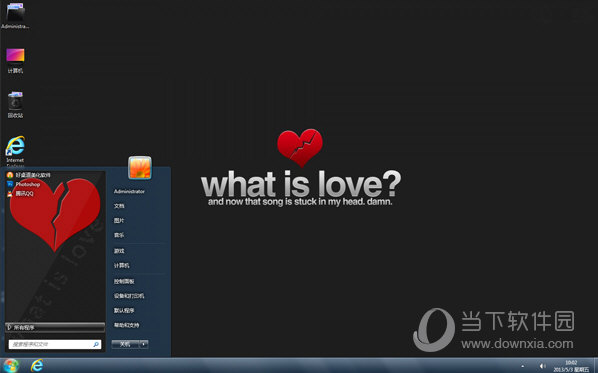Open the Administrator folder desktop icon
Viewport: 598px width, 373px height.
pos(15,16)
